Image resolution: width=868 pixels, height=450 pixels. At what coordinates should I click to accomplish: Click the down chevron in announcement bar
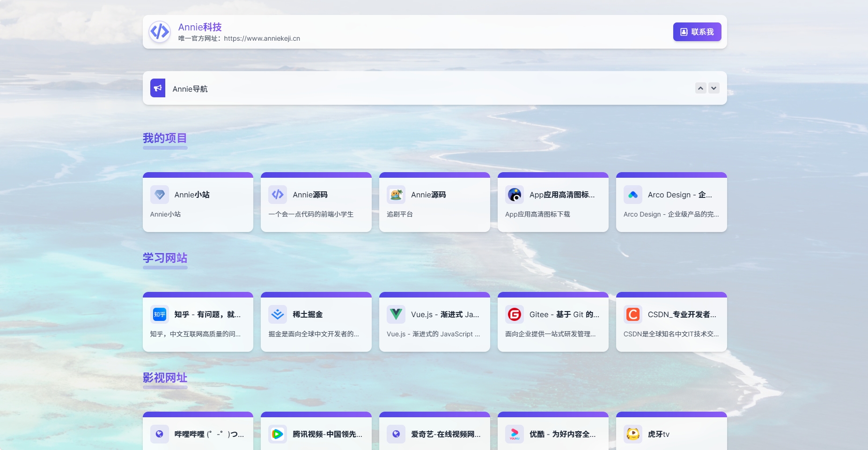pos(714,88)
